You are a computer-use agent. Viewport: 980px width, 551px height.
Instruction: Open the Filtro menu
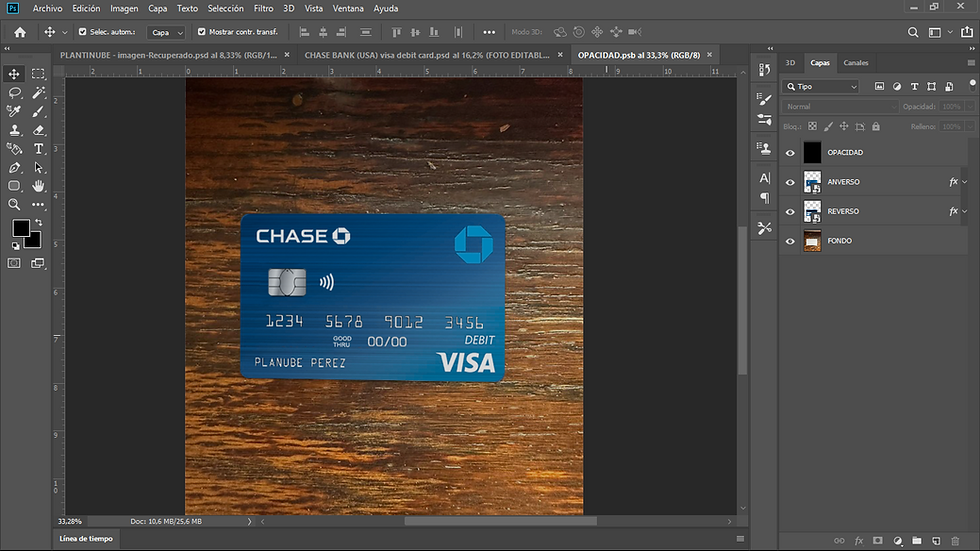pyautogui.click(x=263, y=8)
